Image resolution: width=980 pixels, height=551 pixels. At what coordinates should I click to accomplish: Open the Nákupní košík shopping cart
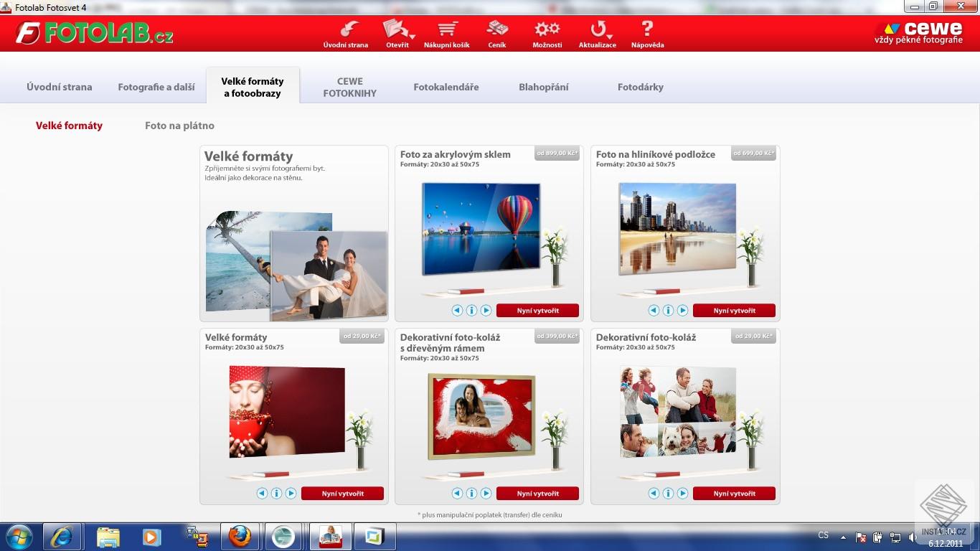pos(447,34)
